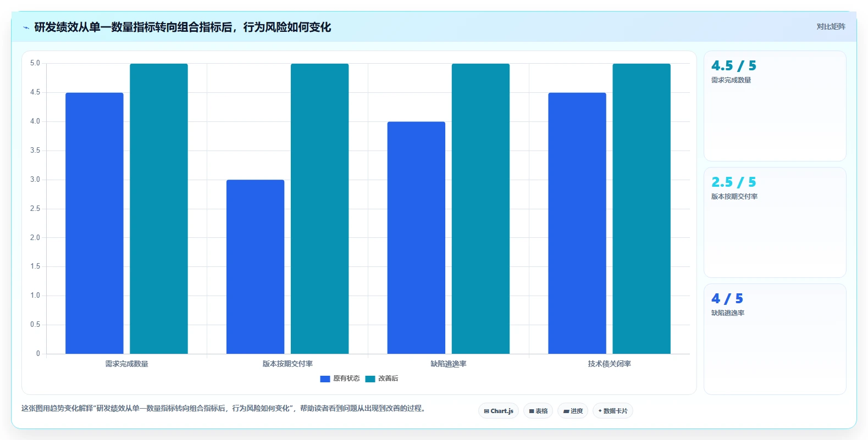This screenshot has width=868, height=440.
Task: Click the 改善后 bar for 版本按期交付率
Action: (319, 209)
